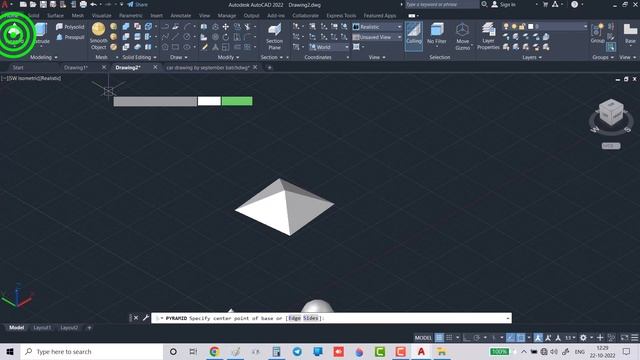The width and height of the screenshot is (640, 360).
Task: Open the Visualize ribbon tab
Action: click(102, 16)
